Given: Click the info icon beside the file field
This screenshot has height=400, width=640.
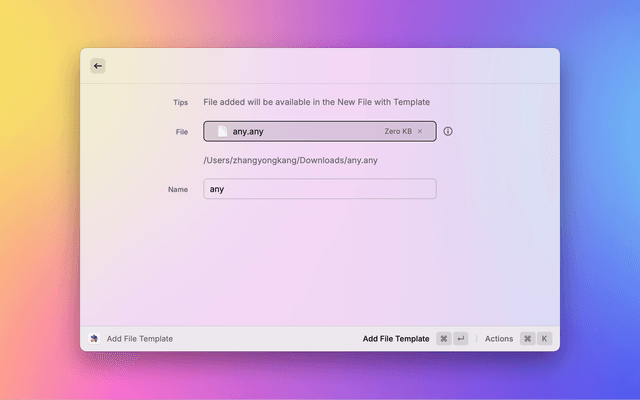Looking at the screenshot, I should (x=448, y=131).
